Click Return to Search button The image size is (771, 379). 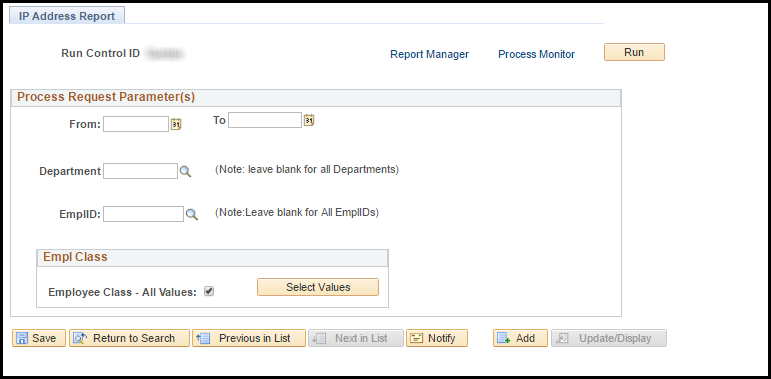[x=129, y=338]
